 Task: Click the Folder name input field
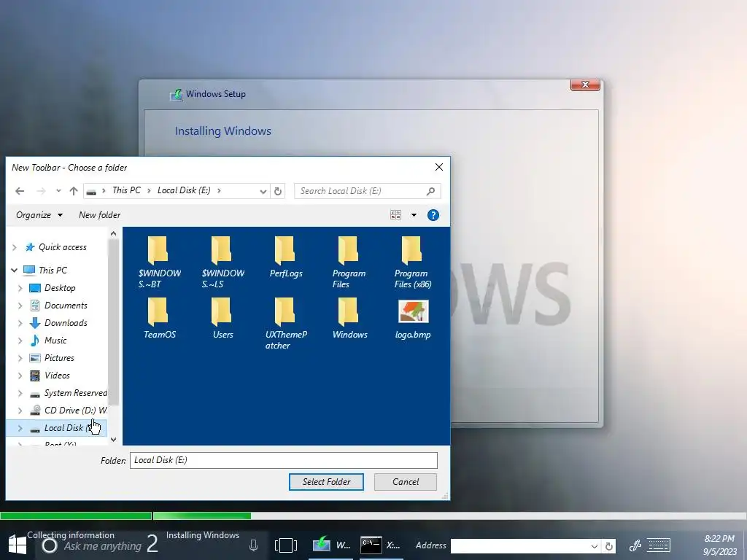pos(284,461)
